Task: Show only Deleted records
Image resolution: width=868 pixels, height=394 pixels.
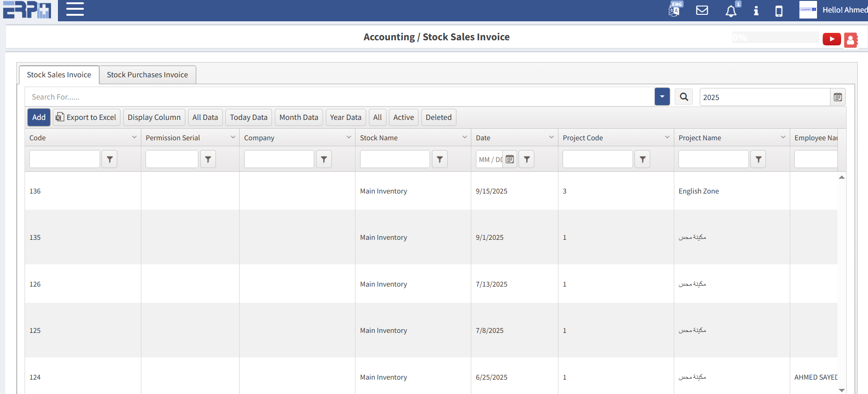Action: pos(438,118)
